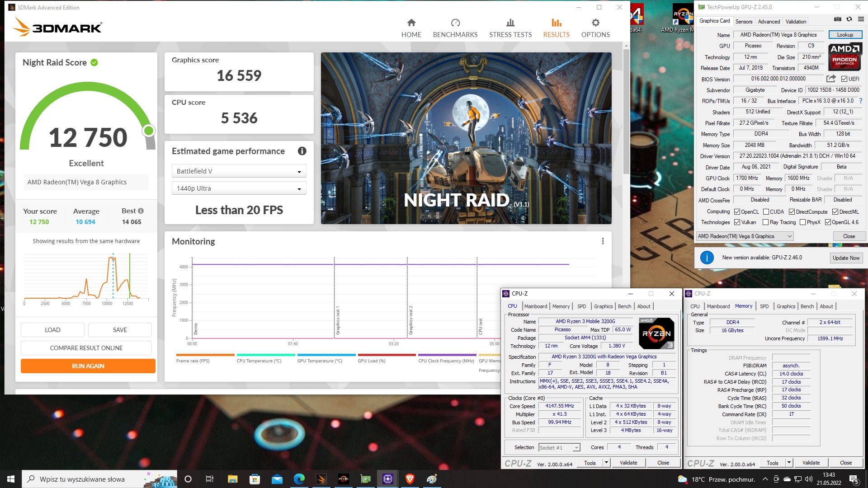This screenshot has height=488, width=868.
Task: Open the STRESS TESTS section
Action: click(510, 28)
